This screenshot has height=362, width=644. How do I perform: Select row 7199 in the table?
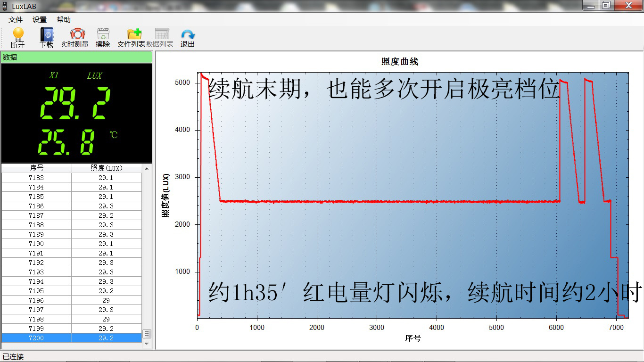click(72, 329)
